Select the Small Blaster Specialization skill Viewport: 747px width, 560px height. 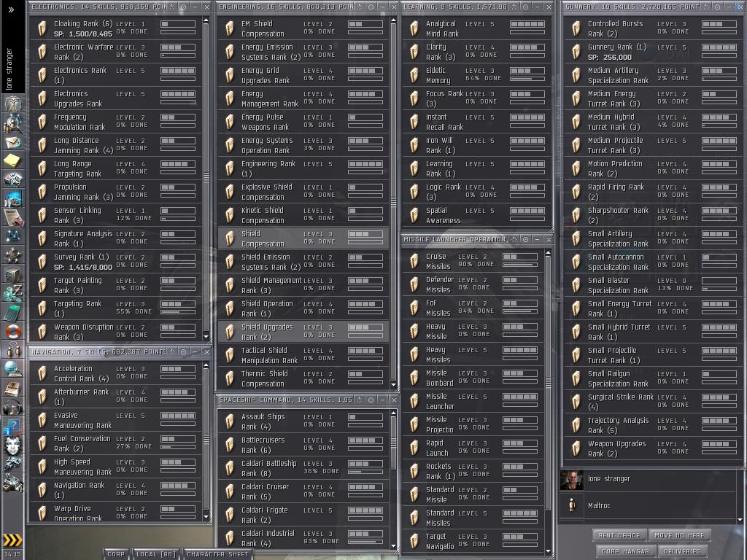tap(653, 285)
